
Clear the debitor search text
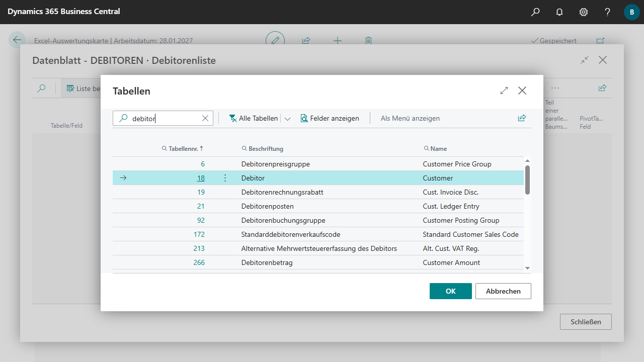205,119
